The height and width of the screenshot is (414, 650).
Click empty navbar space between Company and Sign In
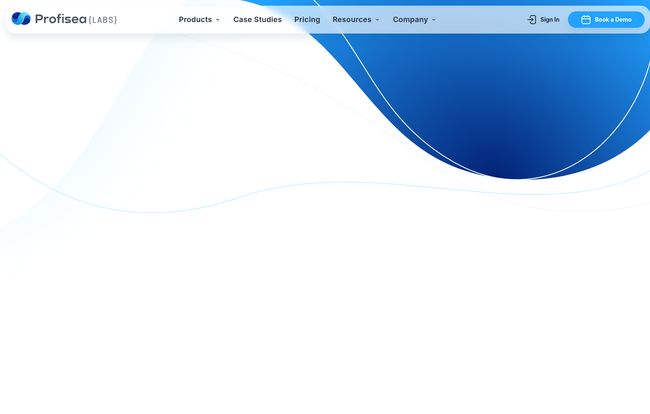pos(481,19)
